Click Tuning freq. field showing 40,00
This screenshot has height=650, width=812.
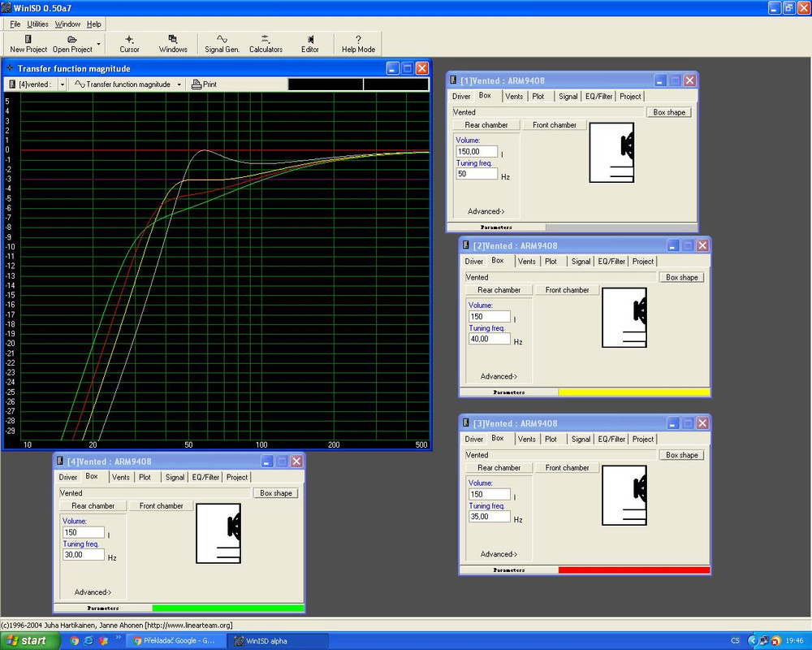tap(490, 339)
